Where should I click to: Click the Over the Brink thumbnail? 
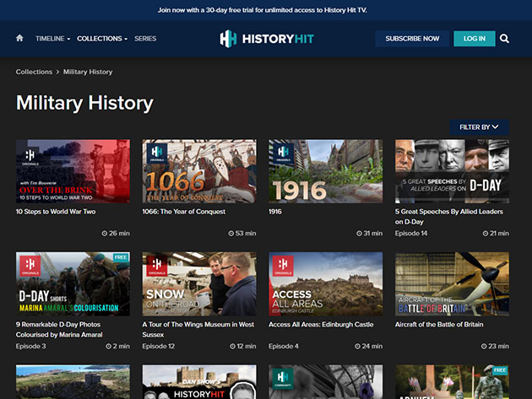(x=73, y=171)
